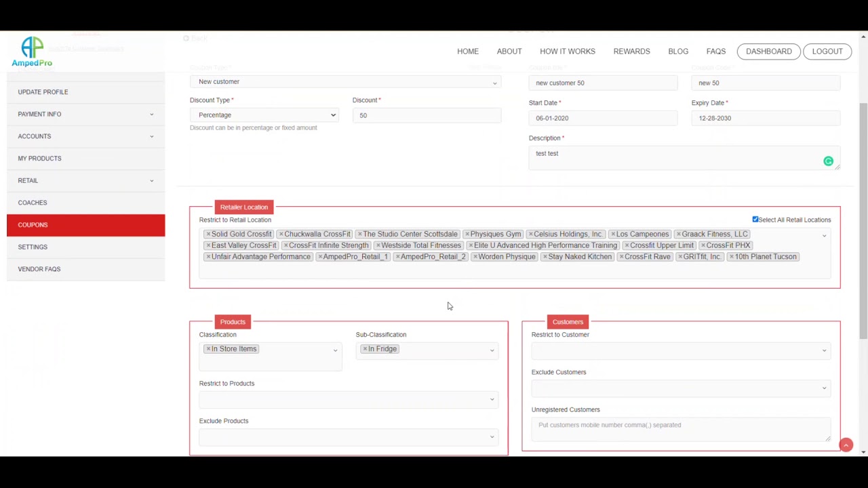The image size is (868, 488).
Task: Expand Payment Info sidebar menu
Action: (x=85, y=114)
